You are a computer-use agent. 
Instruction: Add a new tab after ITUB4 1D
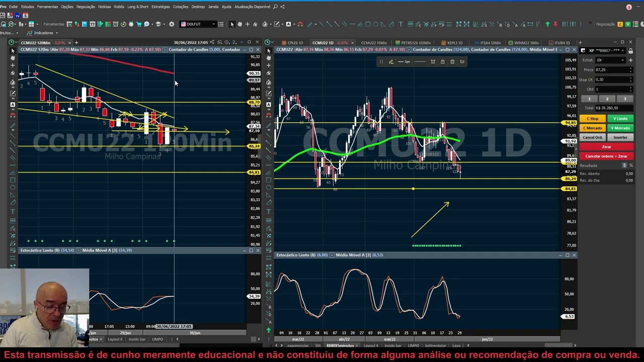[x=580, y=43]
